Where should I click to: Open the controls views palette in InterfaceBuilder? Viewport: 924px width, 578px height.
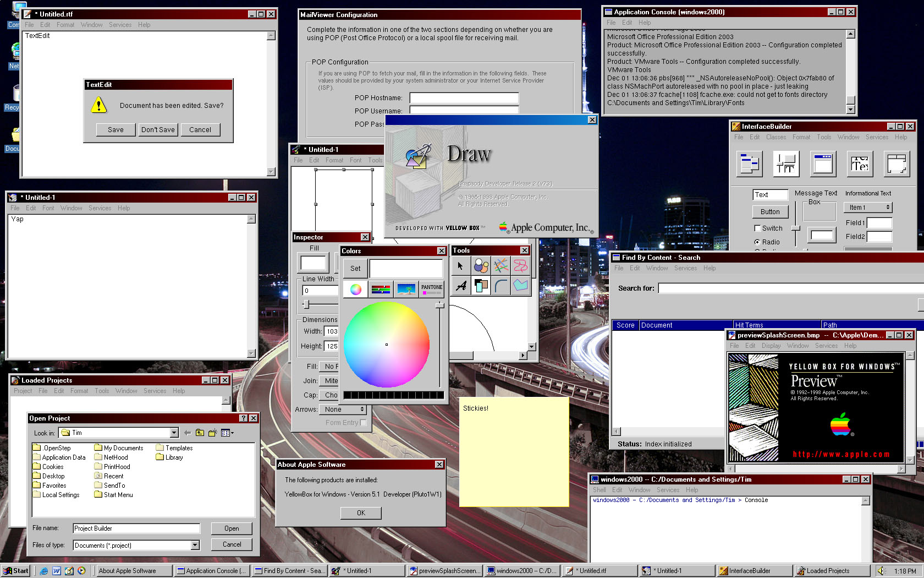click(x=786, y=163)
